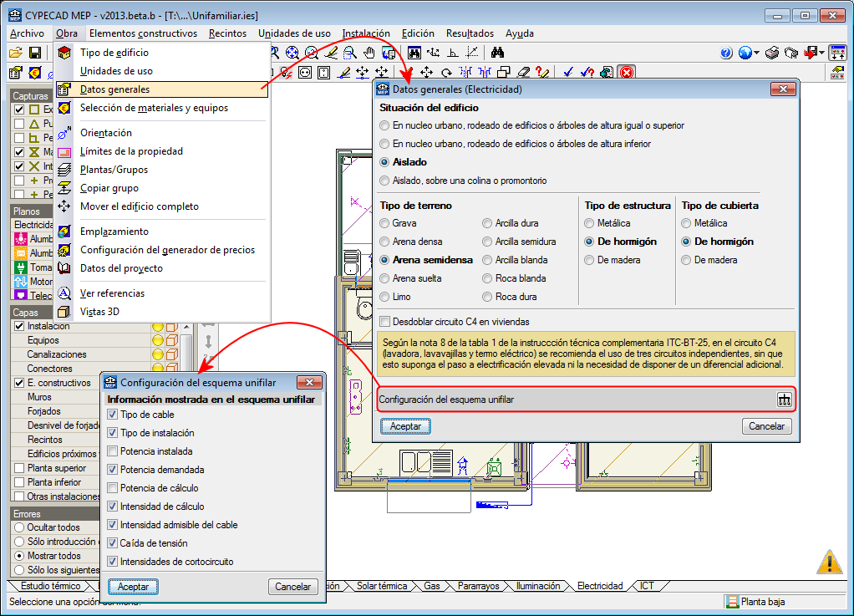Toggle Intensidades de cortocircuito checkbox
This screenshot has height=616, width=854.
[x=113, y=562]
